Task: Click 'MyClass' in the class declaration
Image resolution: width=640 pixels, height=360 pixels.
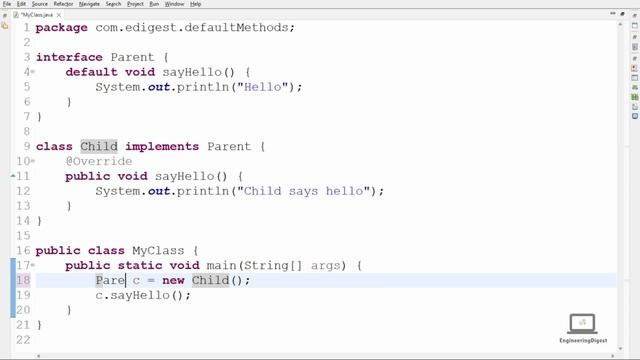Action: point(158,251)
